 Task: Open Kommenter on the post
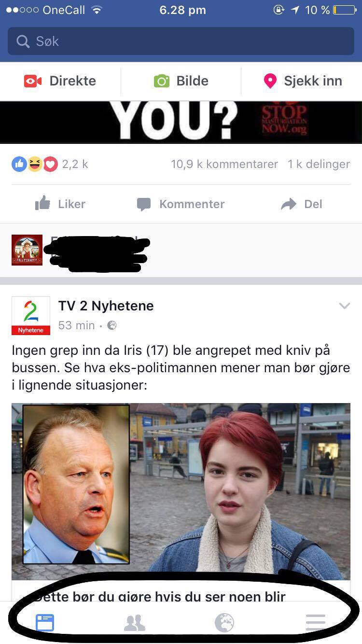(x=181, y=204)
